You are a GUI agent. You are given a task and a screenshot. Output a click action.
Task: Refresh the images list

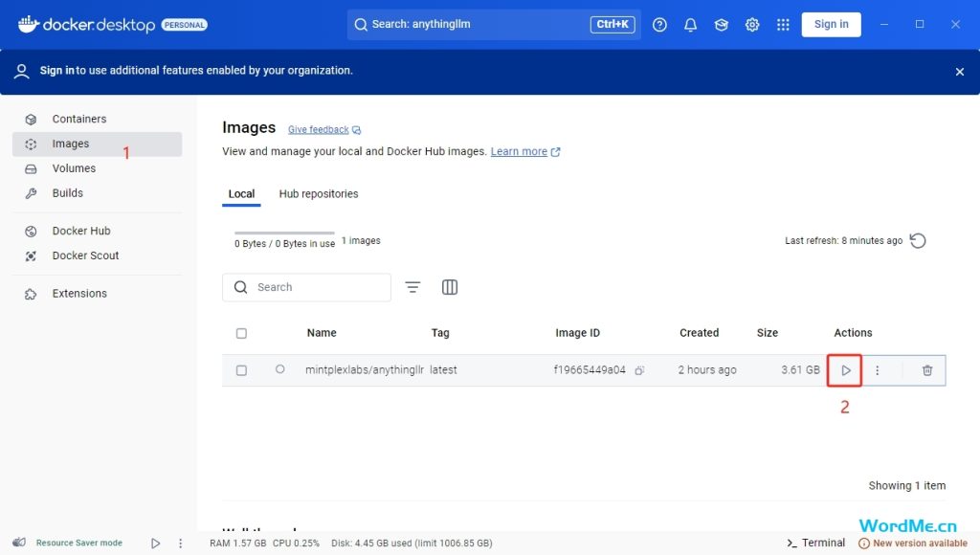coord(918,240)
